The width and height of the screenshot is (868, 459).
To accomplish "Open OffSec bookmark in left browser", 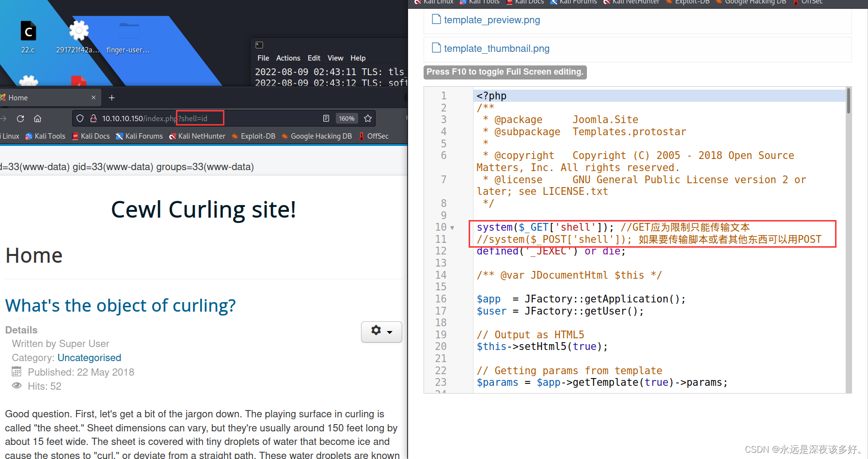I will coord(374,136).
